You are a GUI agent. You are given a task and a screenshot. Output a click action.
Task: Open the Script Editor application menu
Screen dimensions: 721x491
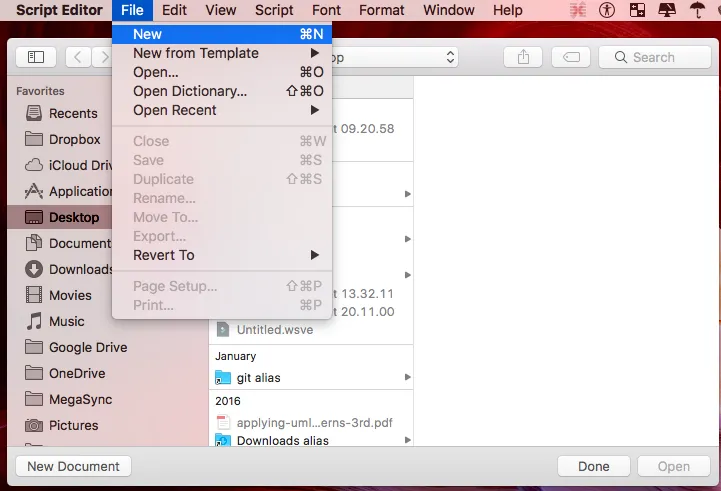pyautogui.click(x=59, y=10)
